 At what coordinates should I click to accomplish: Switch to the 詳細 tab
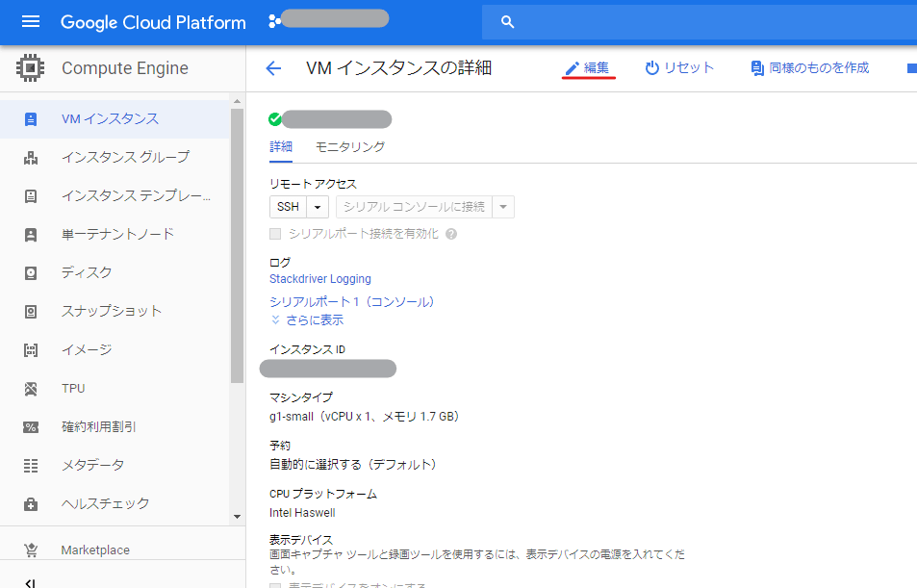tap(281, 147)
